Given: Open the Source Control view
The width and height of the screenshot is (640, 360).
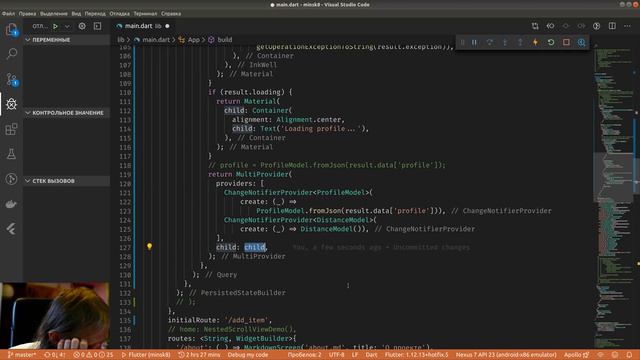Looking at the screenshot, I should [x=11, y=79].
